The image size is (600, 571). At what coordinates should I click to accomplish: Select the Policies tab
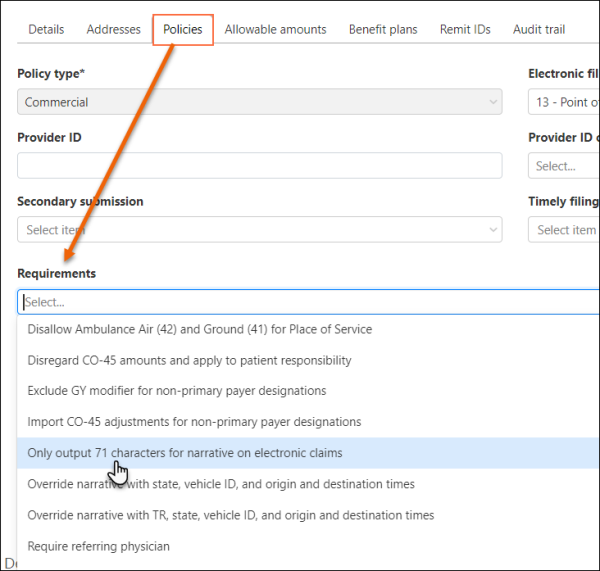click(x=183, y=29)
